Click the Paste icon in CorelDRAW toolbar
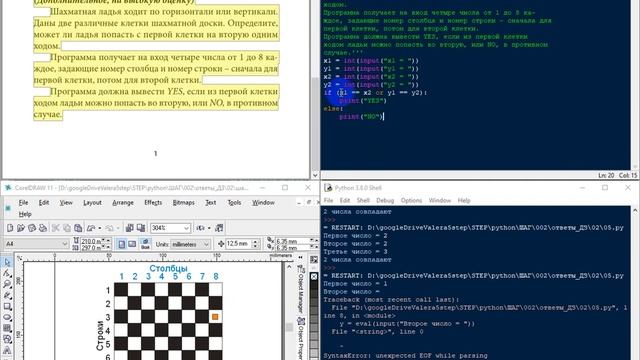Viewport: 640px width, 360px height. (x=78, y=228)
